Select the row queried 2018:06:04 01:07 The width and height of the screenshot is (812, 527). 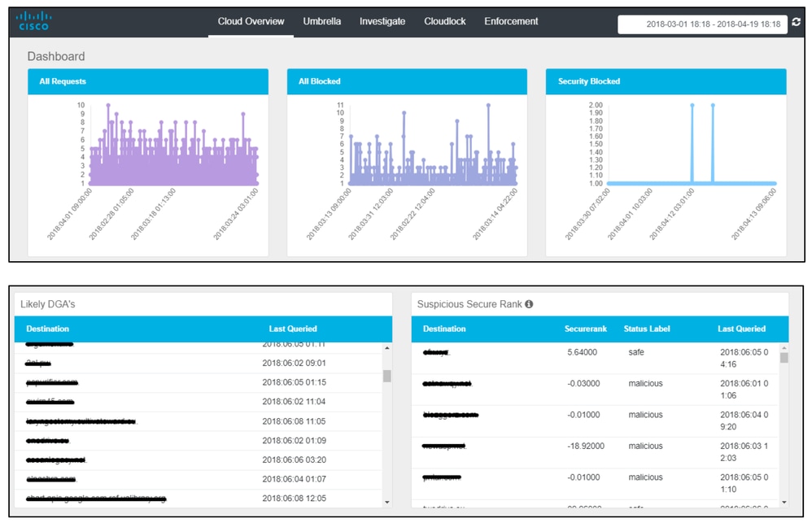(199, 479)
